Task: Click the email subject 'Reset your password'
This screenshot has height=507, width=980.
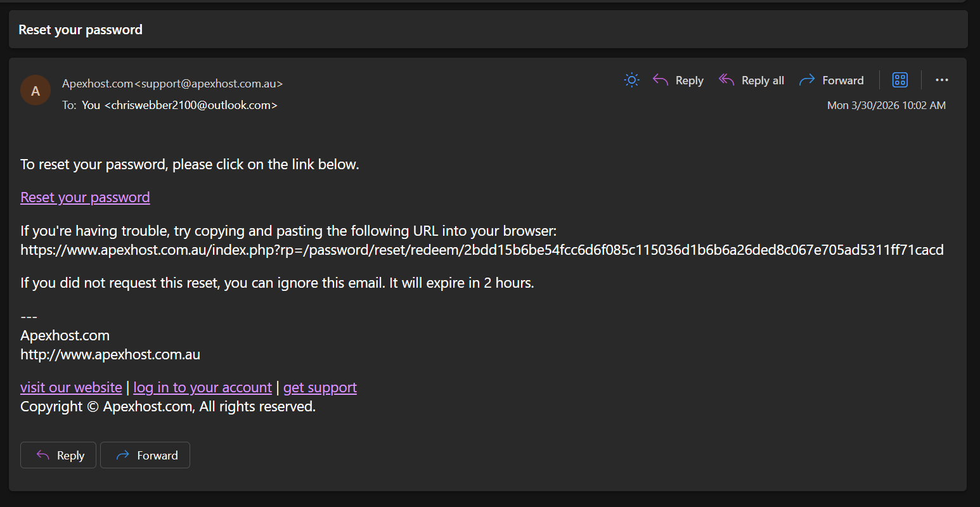Action: point(81,30)
